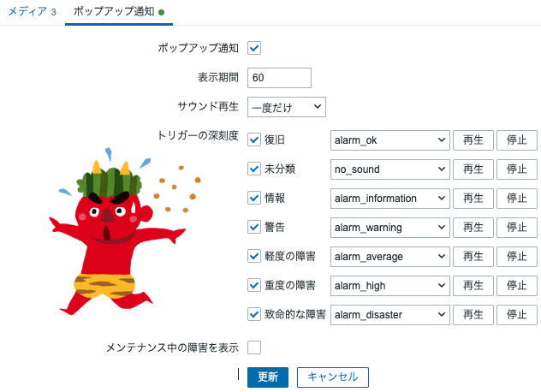
Task: Enable メンテナンス中の障害を表示 checkbox
Action: [254, 347]
